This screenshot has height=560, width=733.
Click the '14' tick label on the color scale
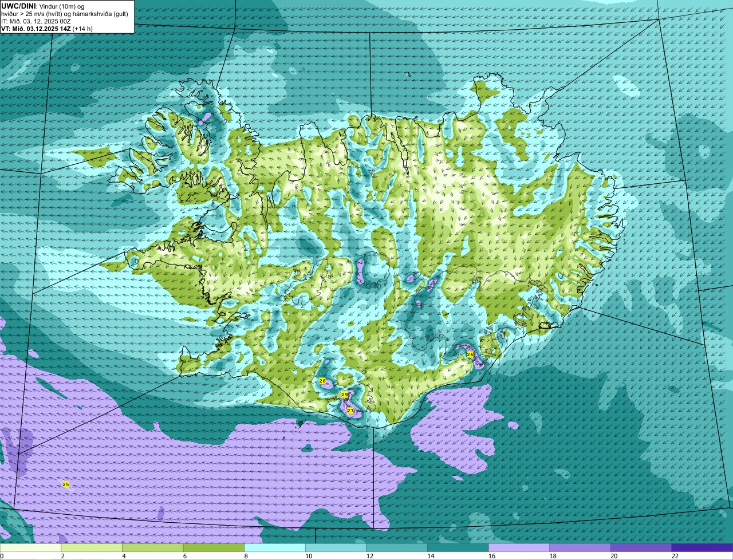(x=431, y=556)
